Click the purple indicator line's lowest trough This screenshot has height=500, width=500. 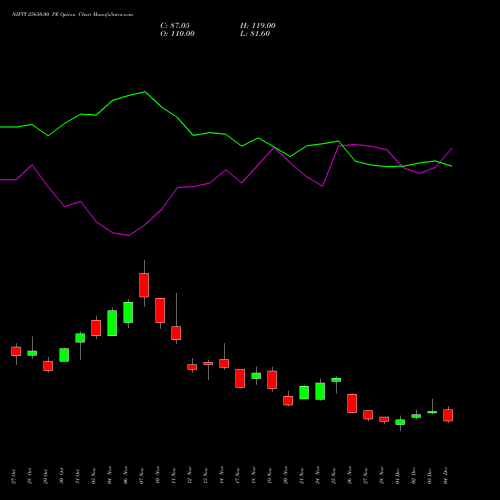pyautogui.click(x=128, y=235)
